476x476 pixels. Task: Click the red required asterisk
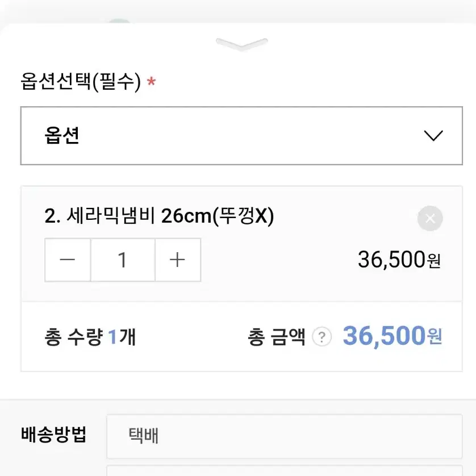[x=151, y=82]
